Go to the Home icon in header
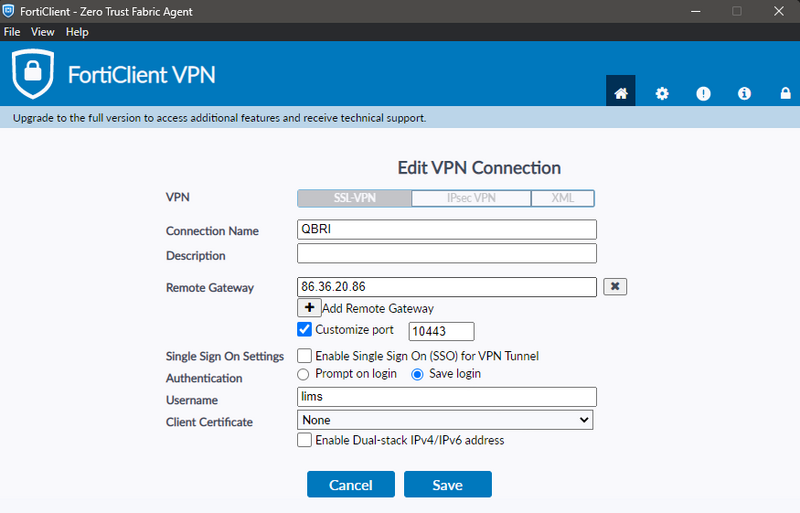This screenshot has height=513, width=800. [x=620, y=93]
